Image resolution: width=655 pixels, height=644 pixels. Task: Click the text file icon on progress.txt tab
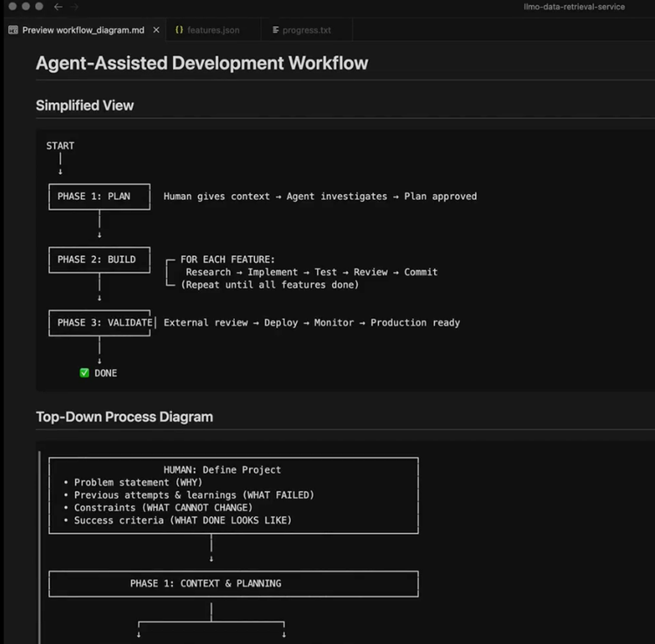click(x=275, y=30)
